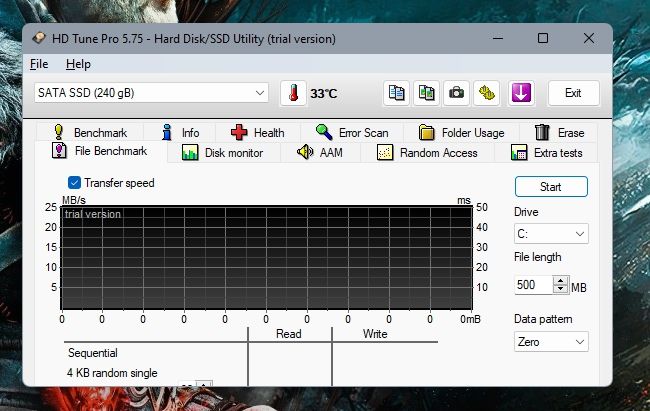The image size is (650, 411).
Task: Select the File Benchmark tab
Action: click(x=99, y=151)
